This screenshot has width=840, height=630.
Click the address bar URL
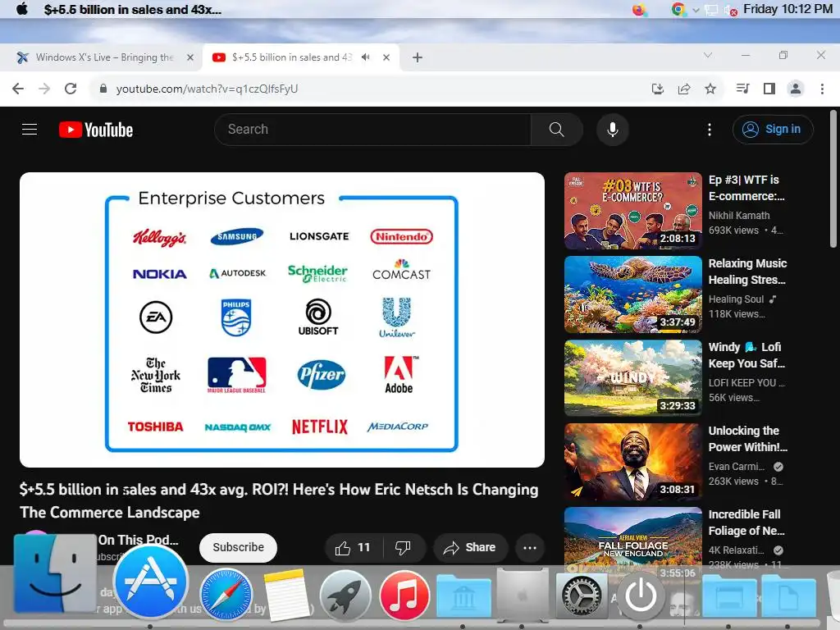207,89
